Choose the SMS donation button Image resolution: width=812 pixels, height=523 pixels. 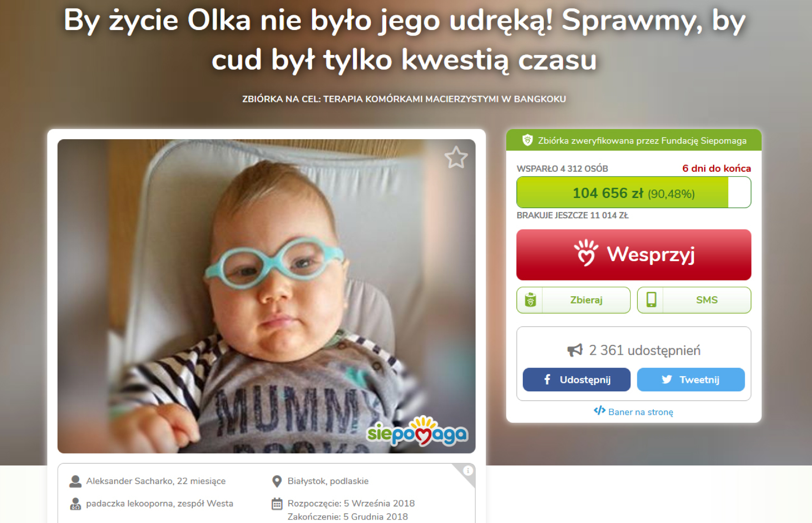click(x=694, y=300)
